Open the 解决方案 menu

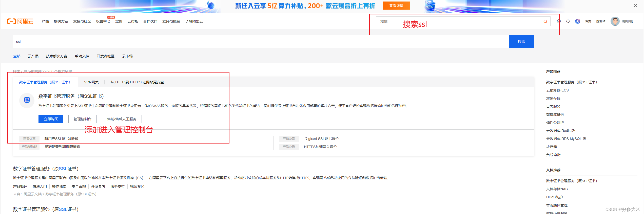(61, 21)
